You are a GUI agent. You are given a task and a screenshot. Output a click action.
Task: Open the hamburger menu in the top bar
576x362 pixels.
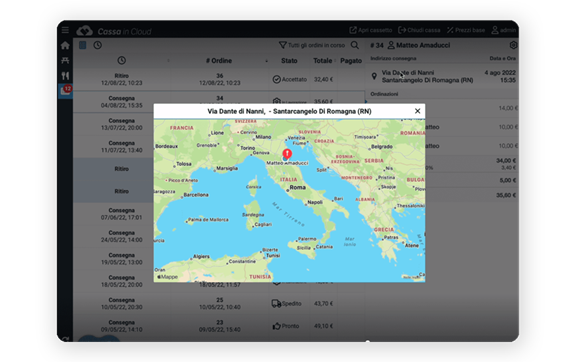click(x=65, y=30)
